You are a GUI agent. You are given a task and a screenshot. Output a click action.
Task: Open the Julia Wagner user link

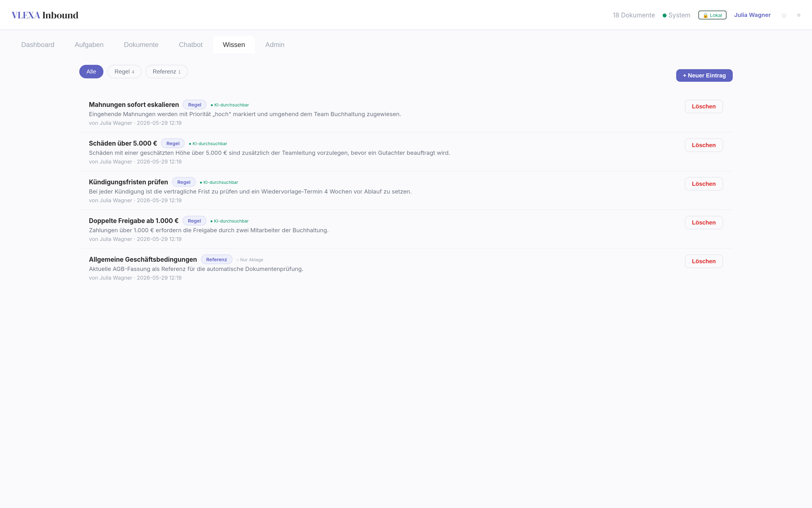pos(752,15)
